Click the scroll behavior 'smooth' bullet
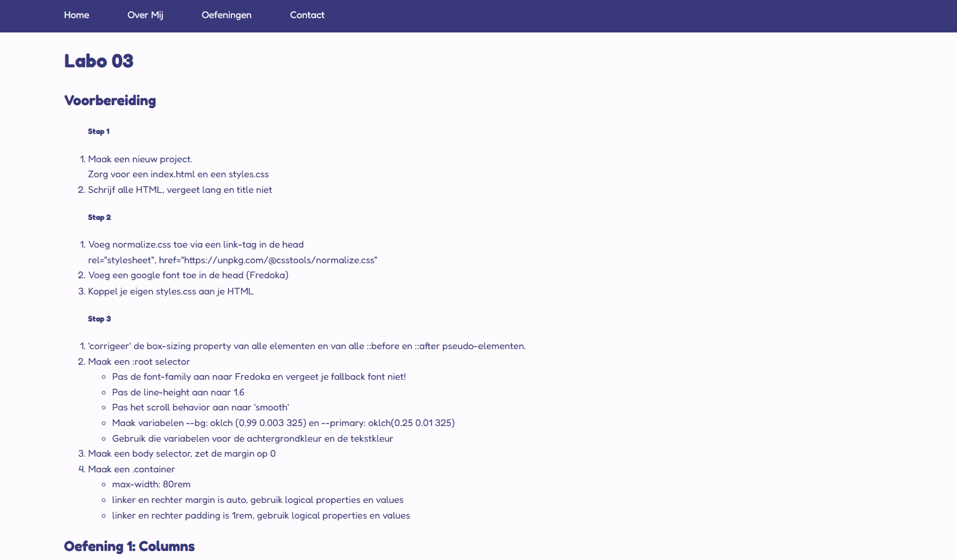Viewport: 957px width, 560px height. tap(200, 407)
